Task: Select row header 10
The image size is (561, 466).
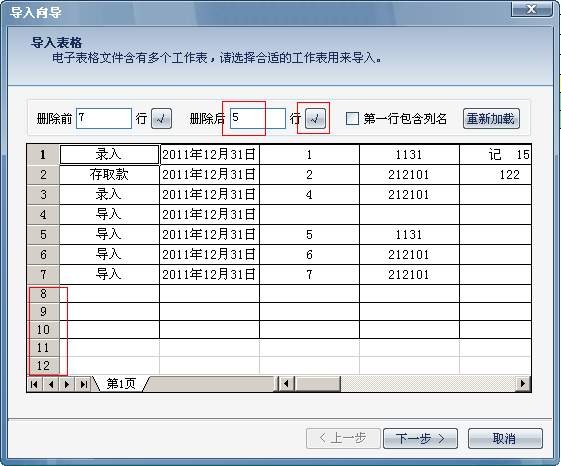Action: pos(43,330)
